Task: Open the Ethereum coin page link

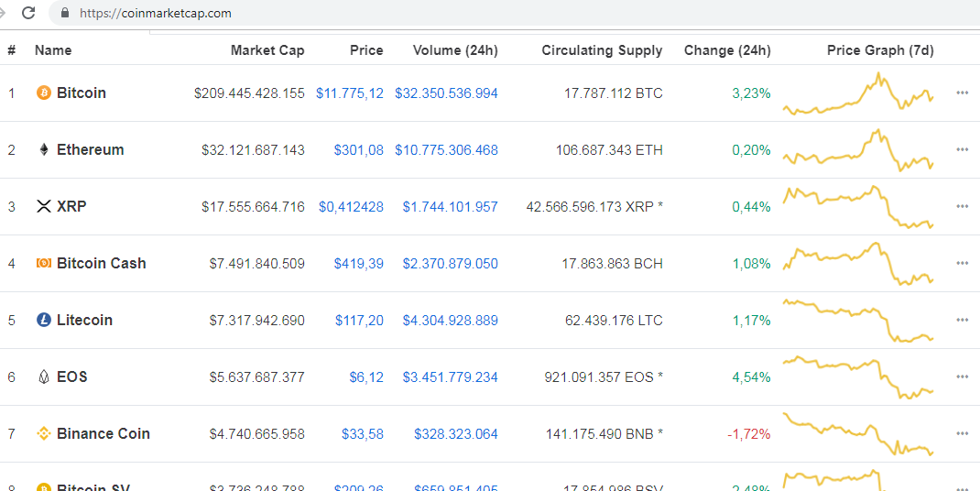Action: 90,150
